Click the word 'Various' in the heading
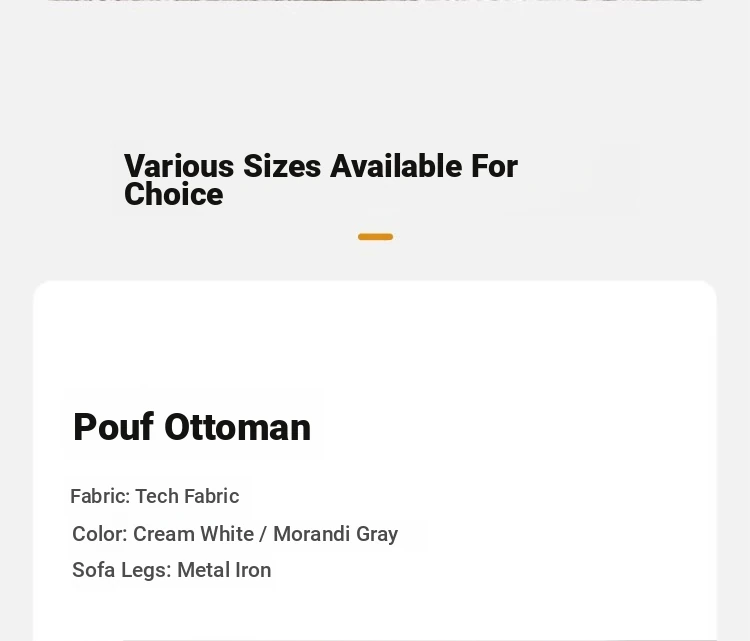The image size is (750, 641). (179, 166)
